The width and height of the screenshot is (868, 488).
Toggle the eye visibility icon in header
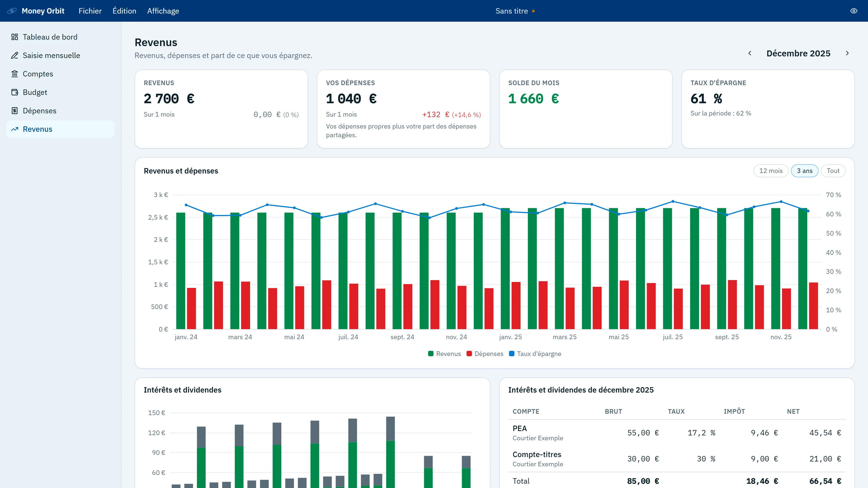[854, 11]
